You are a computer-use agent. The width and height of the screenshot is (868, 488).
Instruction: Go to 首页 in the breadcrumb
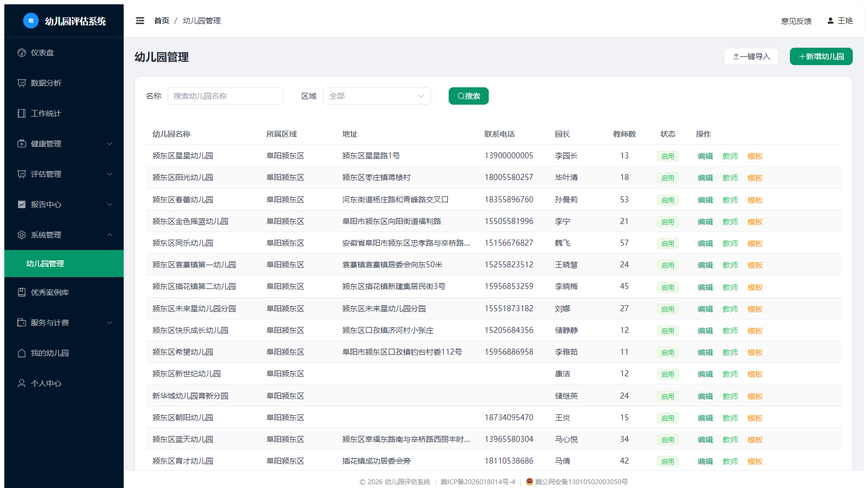coord(162,21)
